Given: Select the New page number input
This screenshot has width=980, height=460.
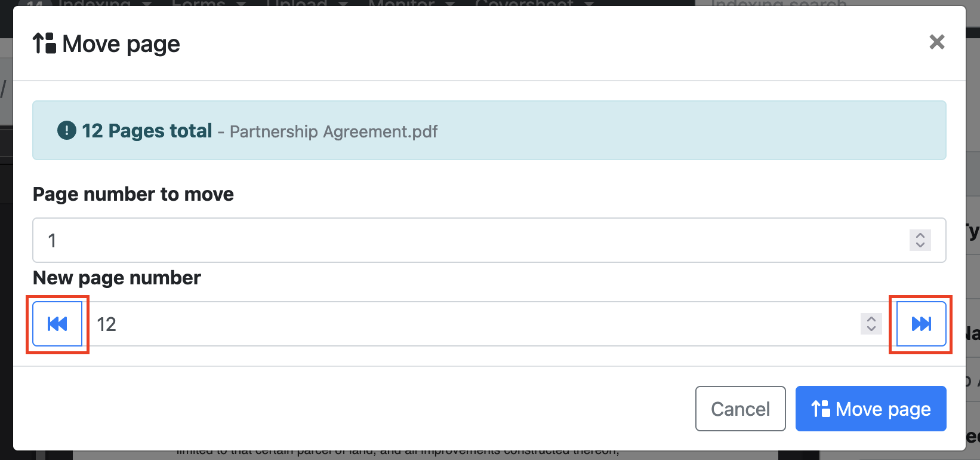Looking at the screenshot, I should [471, 324].
